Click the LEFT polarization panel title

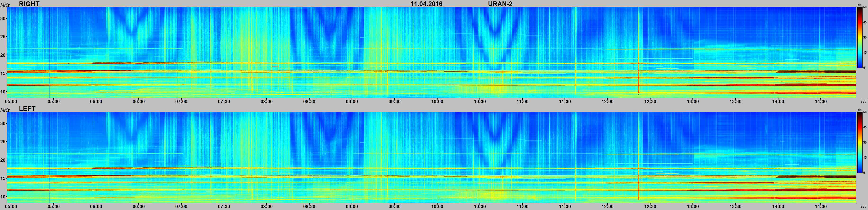27,109
